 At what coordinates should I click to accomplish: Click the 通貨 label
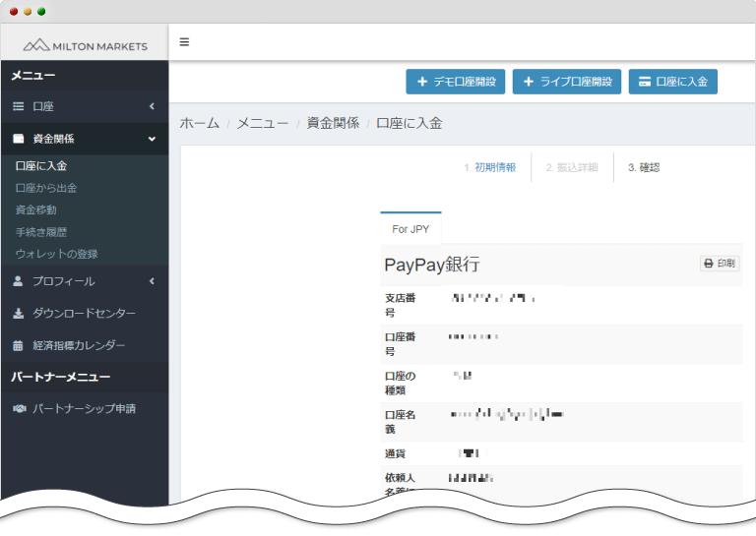(x=395, y=453)
